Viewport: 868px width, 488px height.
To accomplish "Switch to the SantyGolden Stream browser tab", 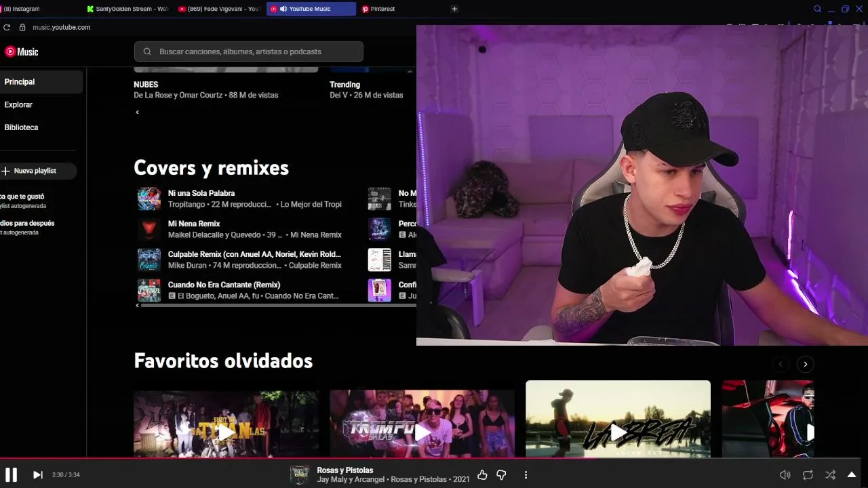I will pos(128,9).
